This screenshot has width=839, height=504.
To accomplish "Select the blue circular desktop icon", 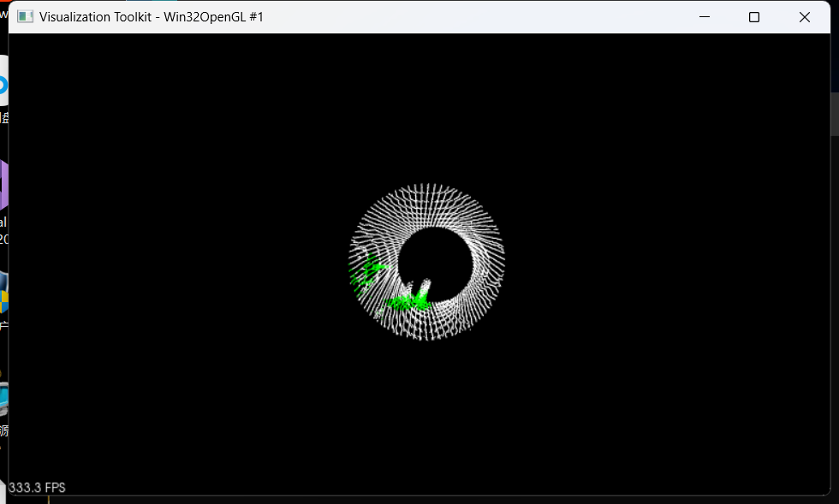I will (3, 86).
